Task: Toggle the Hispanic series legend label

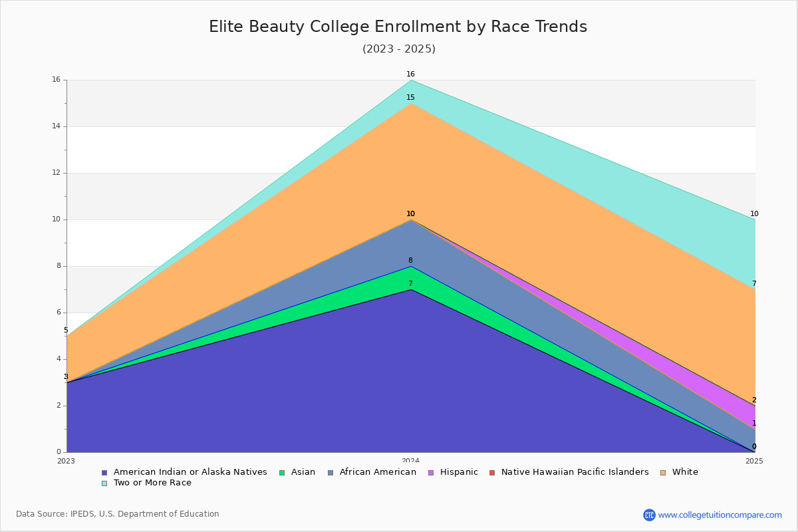Action: click(459, 472)
